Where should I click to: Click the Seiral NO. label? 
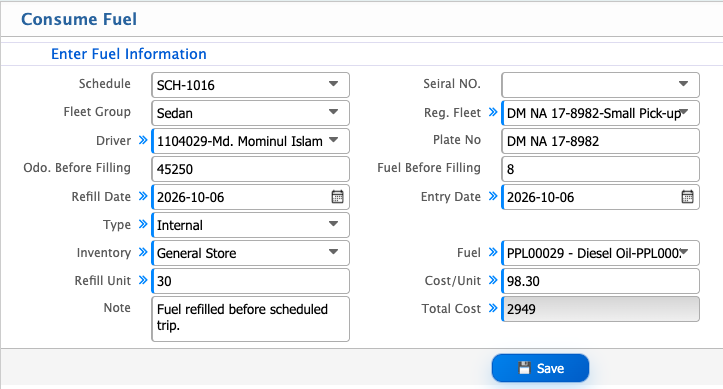point(452,84)
